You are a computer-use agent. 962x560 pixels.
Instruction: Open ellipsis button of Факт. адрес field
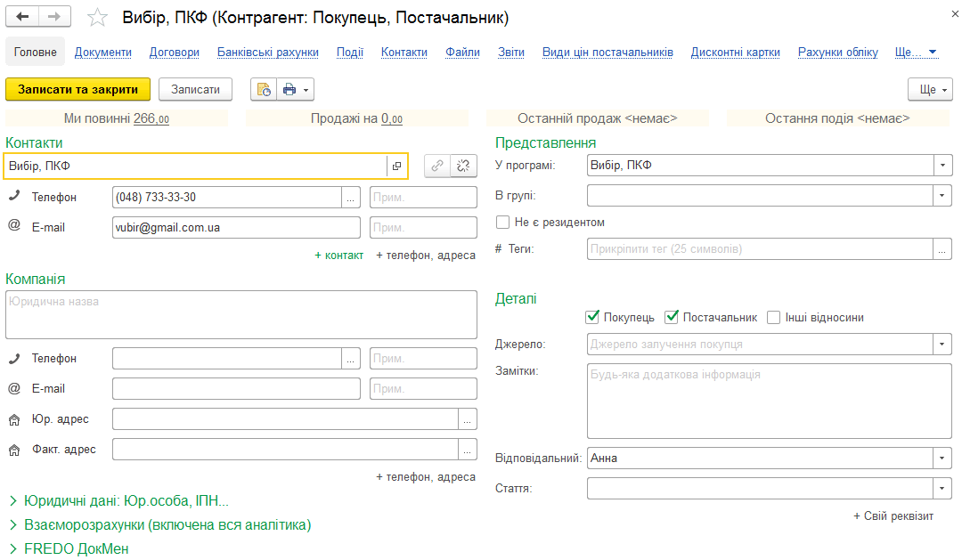(x=467, y=450)
